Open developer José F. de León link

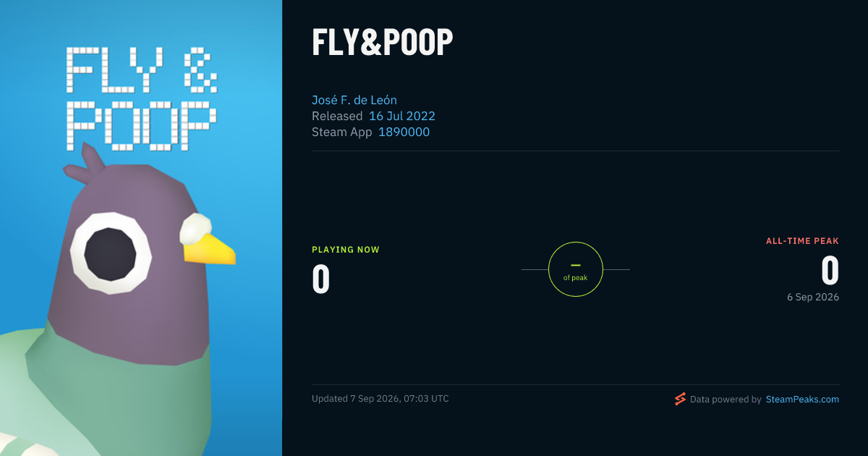[354, 100]
